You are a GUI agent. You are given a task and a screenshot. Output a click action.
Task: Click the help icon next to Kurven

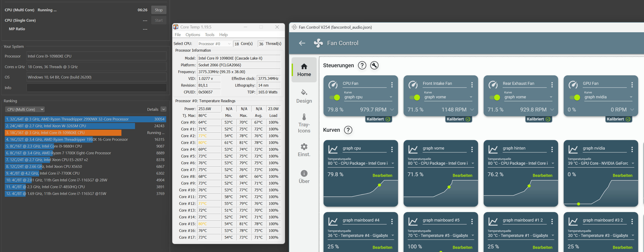[348, 130]
